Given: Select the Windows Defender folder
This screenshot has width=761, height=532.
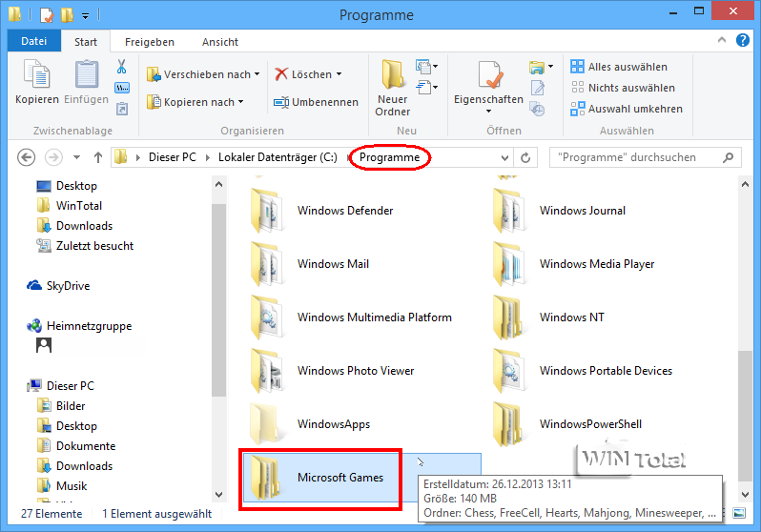Looking at the screenshot, I should tap(321, 211).
